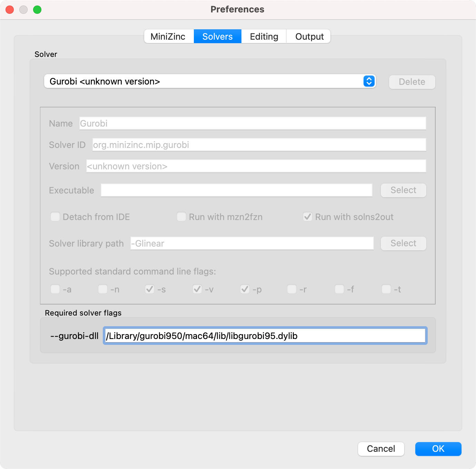Toggle the -n flag checkbox
The image size is (476, 469).
click(103, 289)
